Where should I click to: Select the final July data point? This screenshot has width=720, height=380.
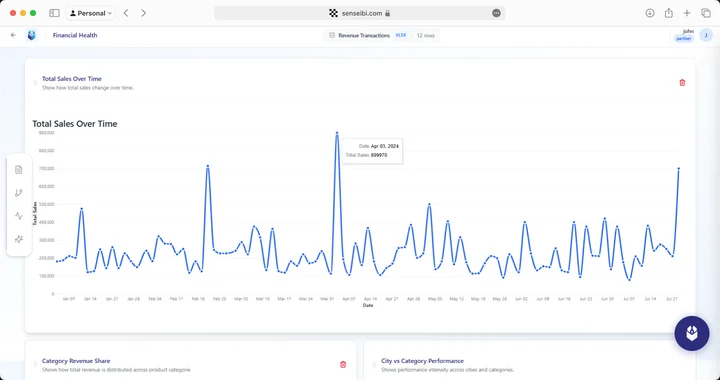click(678, 169)
